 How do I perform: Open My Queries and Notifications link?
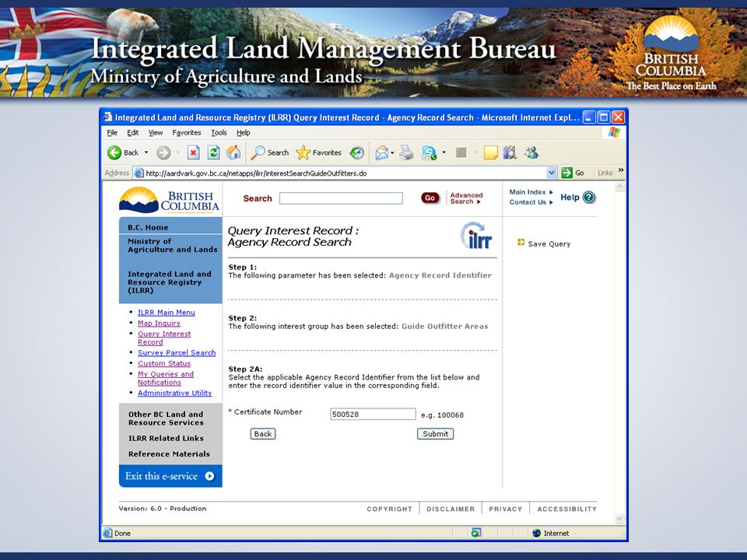point(165,378)
